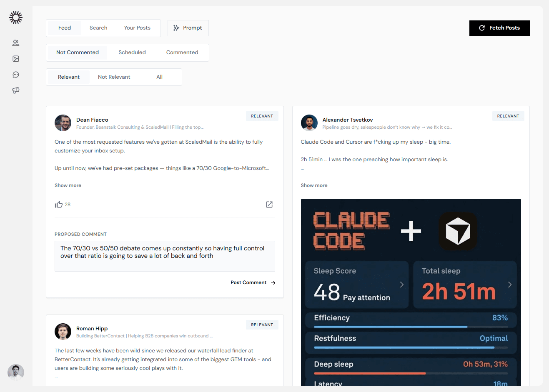549x392 pixels.
Task: Click the PROPOSED COMMENT label
Action: pyautogui.click(x=80, y=234)
